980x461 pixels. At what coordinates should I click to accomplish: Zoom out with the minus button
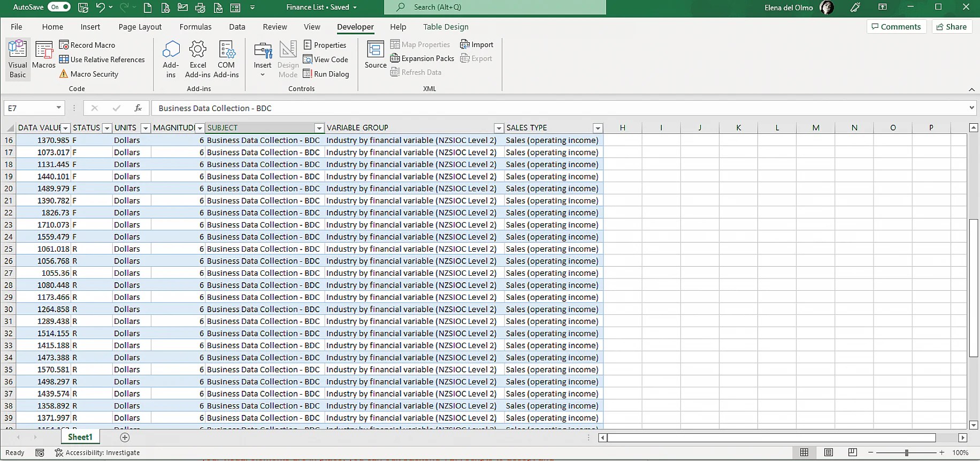click(871, 453)
